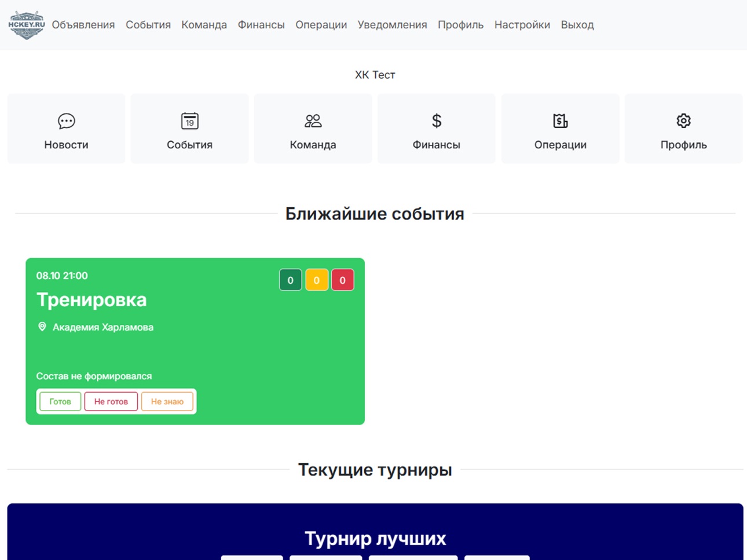Viewport: 747px width, 560px height.
Task: Click the yellow attendance counter badge
Action: 317,280
